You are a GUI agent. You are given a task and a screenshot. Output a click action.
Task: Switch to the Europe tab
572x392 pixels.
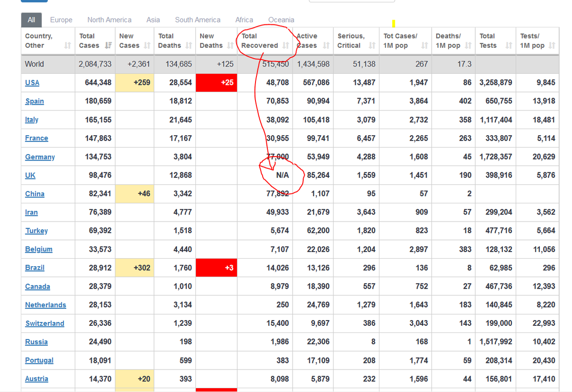tap(61, 20)
